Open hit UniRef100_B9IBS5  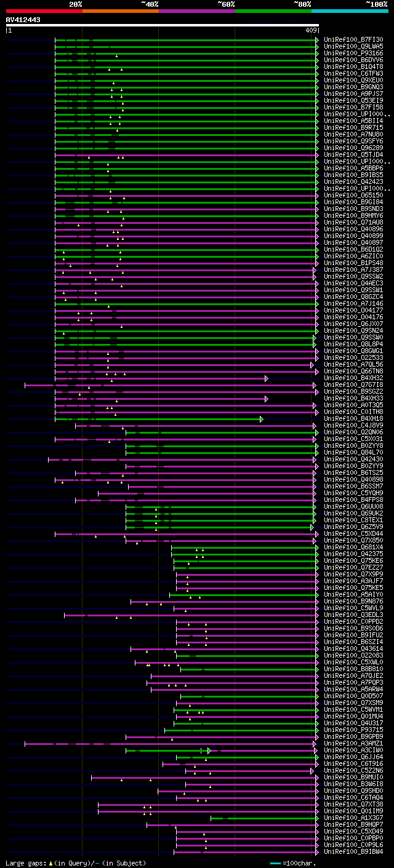click(353, 175)
